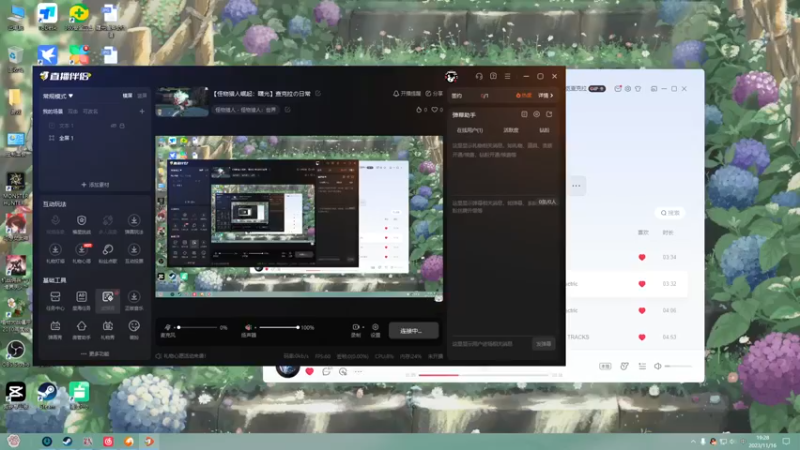
Task: Expand the 常规模式 mode dropdown
Action: pos(58,96)
